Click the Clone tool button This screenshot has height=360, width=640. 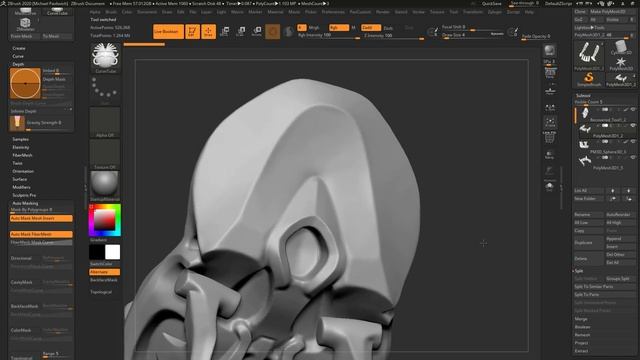[x=580, y=12]
